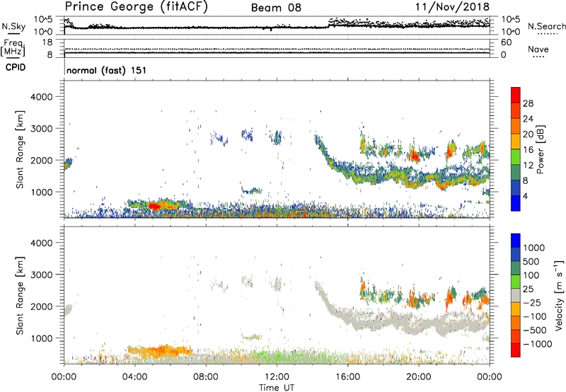The image size is (566, 392).
Task: Click the "Prince George (fitACF)" plot title
Action: [137, 7]
